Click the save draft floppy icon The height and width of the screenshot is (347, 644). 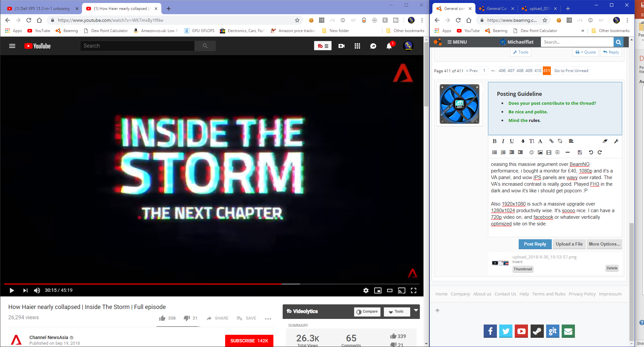(580, 152)
